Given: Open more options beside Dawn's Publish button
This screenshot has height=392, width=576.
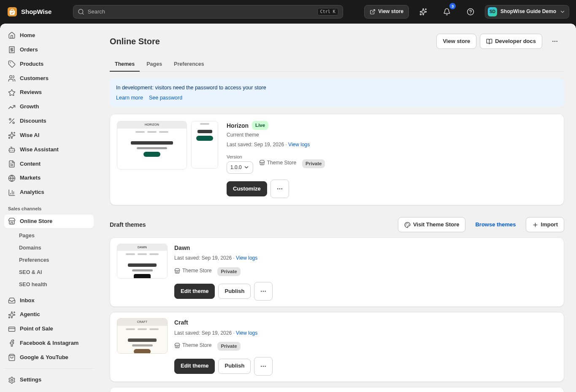Looking at the screenshot, I should pyautogui.click(x=263, y=291).
